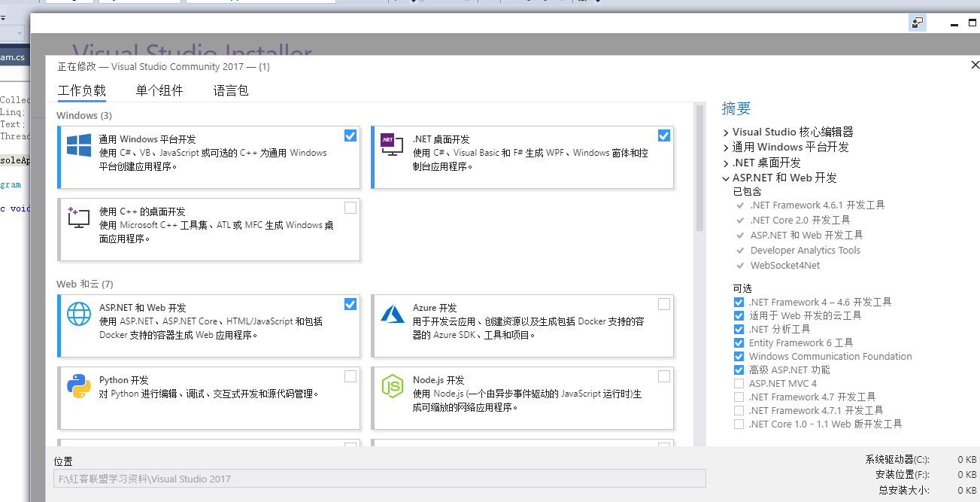980x502 pixels.
Task: Click the 可选 subheading in summary
Action: 742,288
